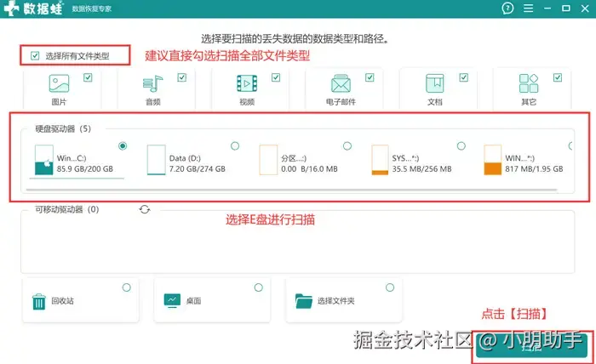Click the SYS 256 MB drive icon
596x364 pixels.
(x=380, y=160)
